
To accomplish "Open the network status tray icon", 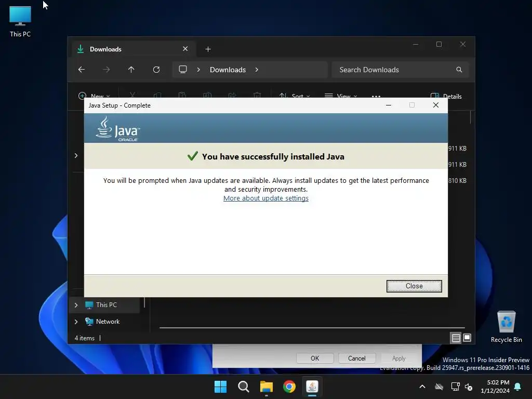I will [x=455, y=387].
